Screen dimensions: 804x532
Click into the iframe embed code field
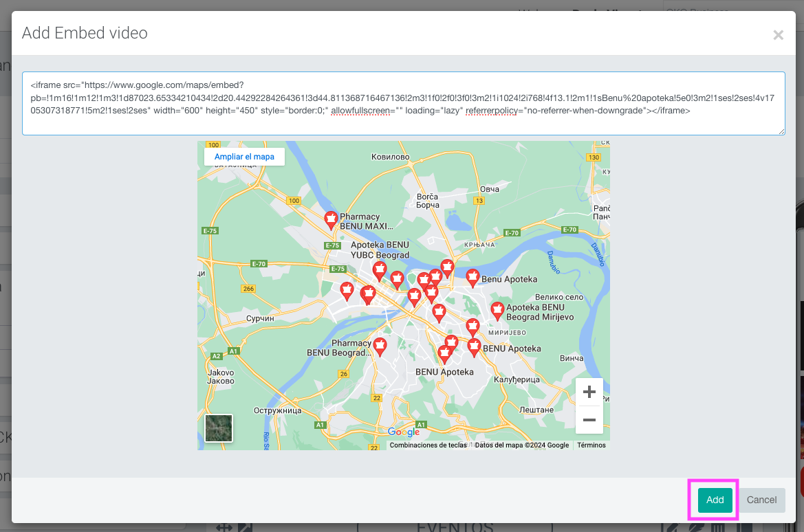click(404, 104)
